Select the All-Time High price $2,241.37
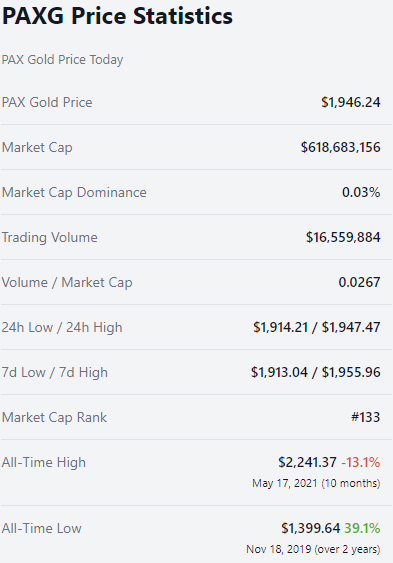The image size is (393, 563). coord(308,462)
